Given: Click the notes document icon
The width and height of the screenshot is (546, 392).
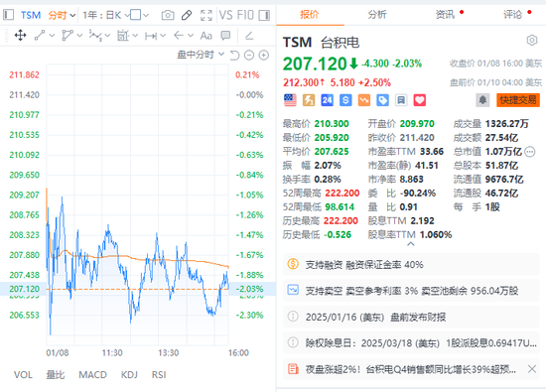Looking at the screenshot, I should [x=401, y=100].
